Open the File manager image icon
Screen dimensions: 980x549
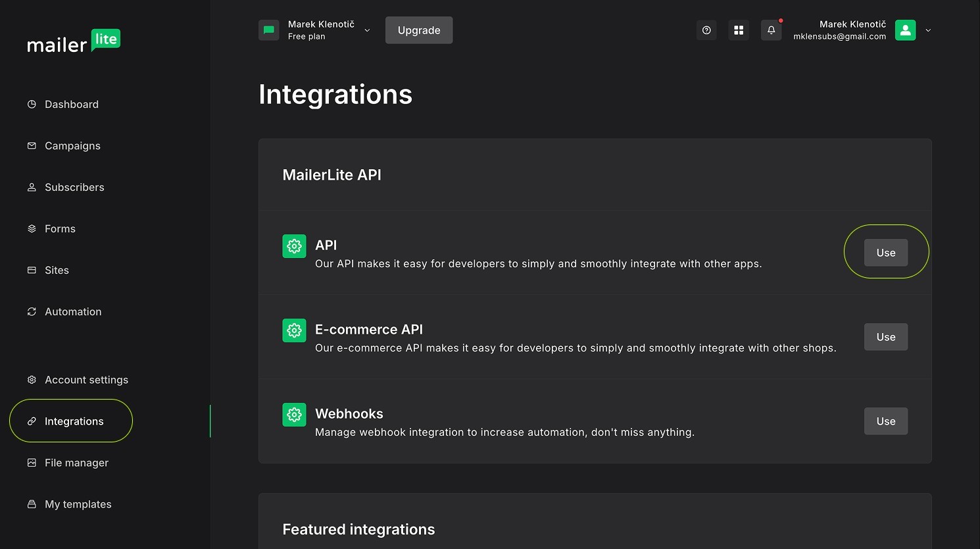[32, 463]
